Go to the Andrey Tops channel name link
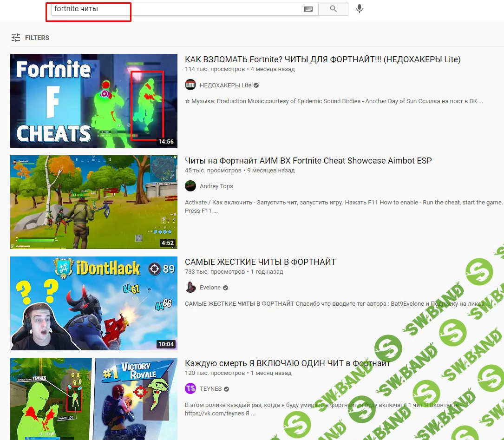This screenshot has width=504, height=440. coord(216,186)
